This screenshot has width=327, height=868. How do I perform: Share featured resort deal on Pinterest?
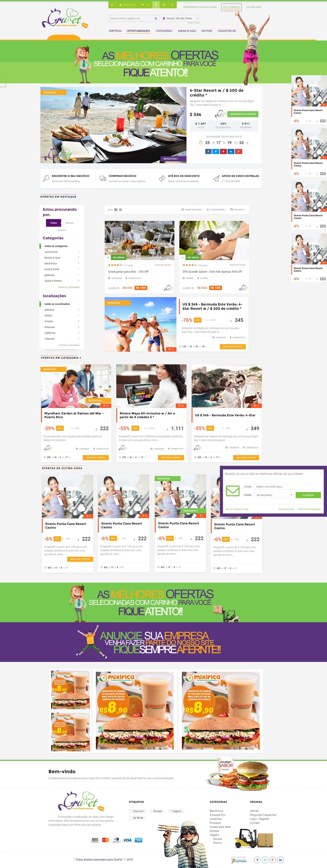click(223, 151)
